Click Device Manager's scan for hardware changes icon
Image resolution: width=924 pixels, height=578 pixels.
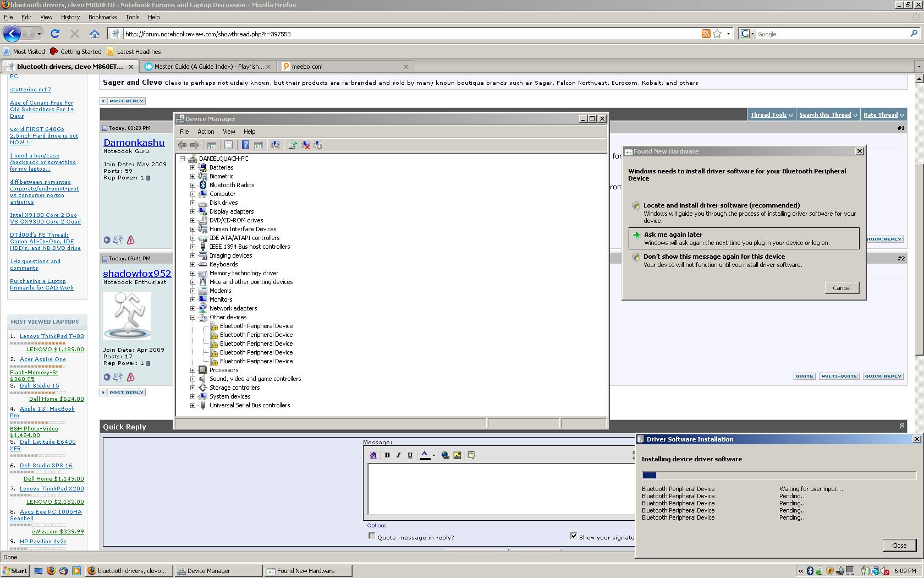click(276, 145)
